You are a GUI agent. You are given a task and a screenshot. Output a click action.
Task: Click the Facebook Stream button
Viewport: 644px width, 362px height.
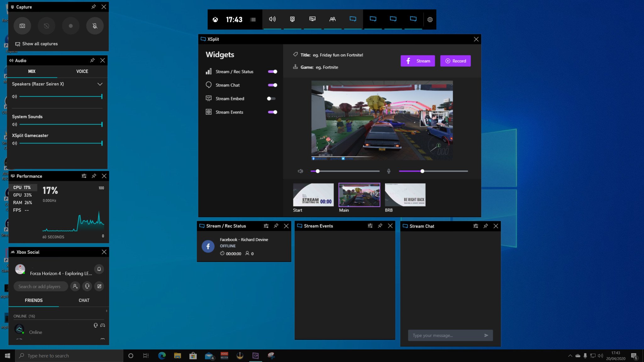[418, 61]
